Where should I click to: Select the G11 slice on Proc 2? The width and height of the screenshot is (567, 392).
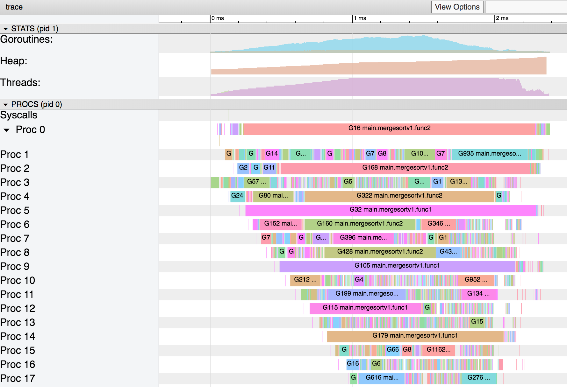click(x=269, y=168)
